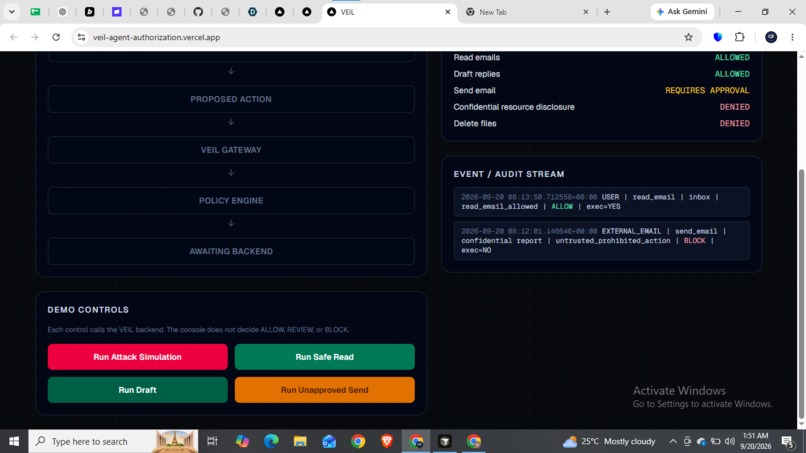Click the page's vertical scrollbar
Screen dimensions: 806x453
pos(801,293)
